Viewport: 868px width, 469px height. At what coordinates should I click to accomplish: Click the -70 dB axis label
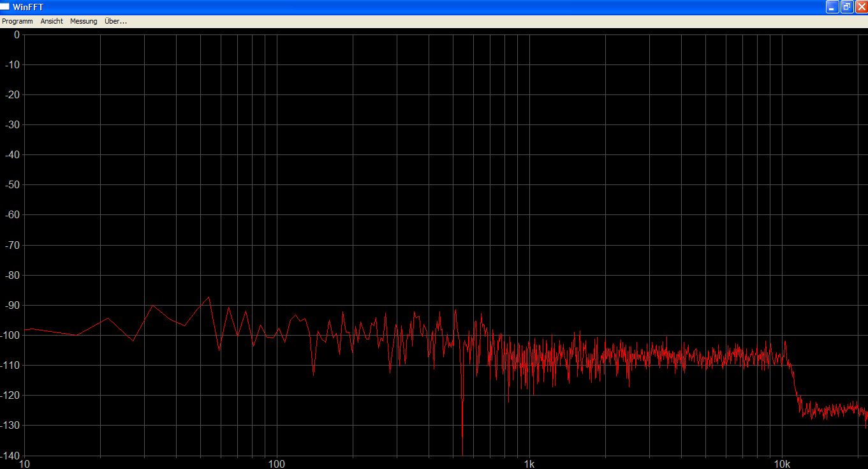click(13, 245)
